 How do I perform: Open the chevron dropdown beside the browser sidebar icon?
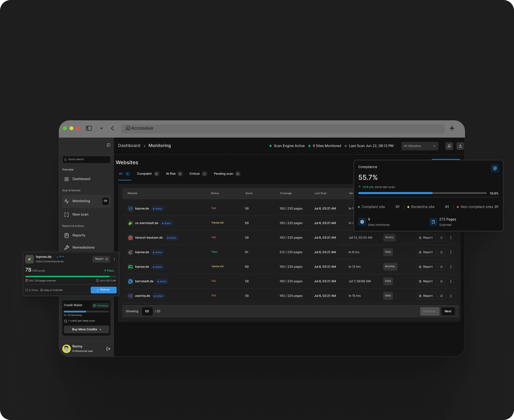click(x=101, y=128)
